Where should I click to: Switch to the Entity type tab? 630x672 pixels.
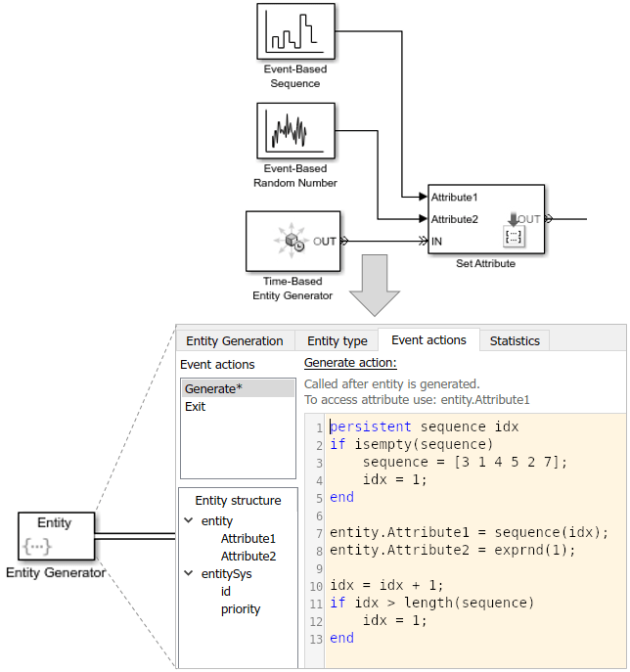point(337,341)
